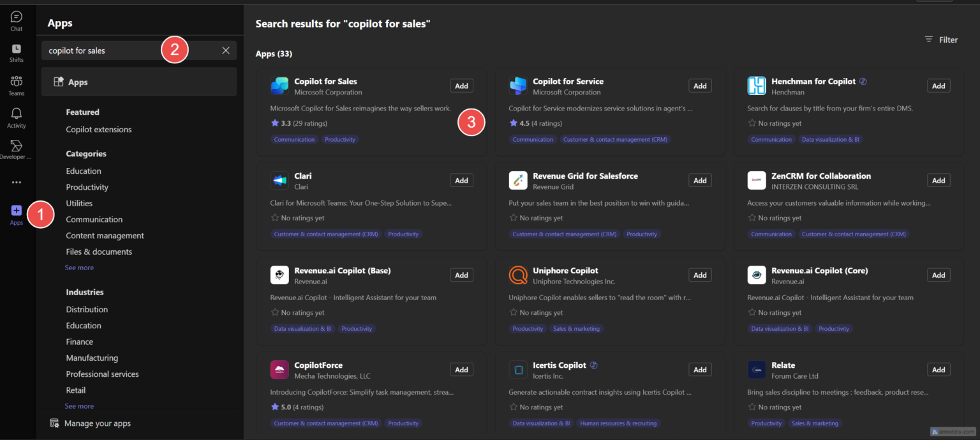Click the Copilot for Sales app logo

click(279, 86)
